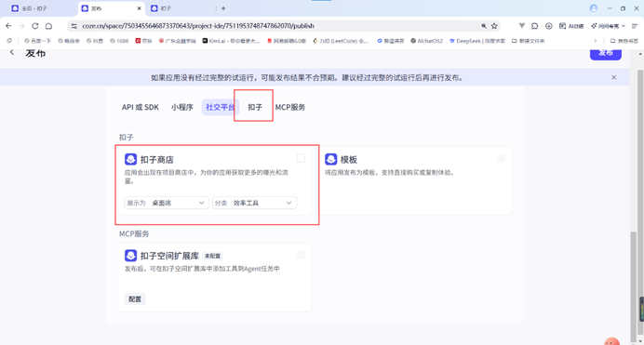This screenshot has width=644, height=345.
Task: Close the 发布 browser tab
Action: click(139, 8)
